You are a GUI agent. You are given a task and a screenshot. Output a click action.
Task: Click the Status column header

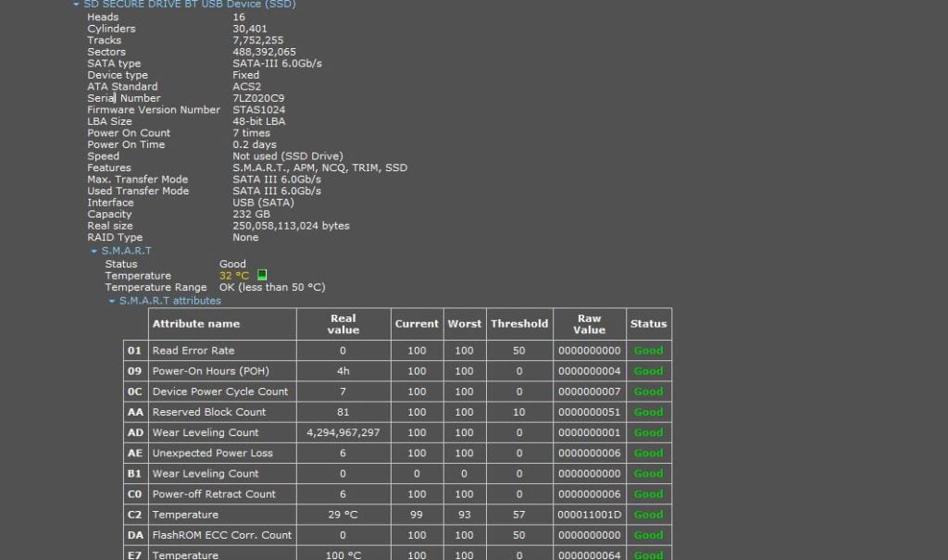pyautogui.click(x=648, y=324)
